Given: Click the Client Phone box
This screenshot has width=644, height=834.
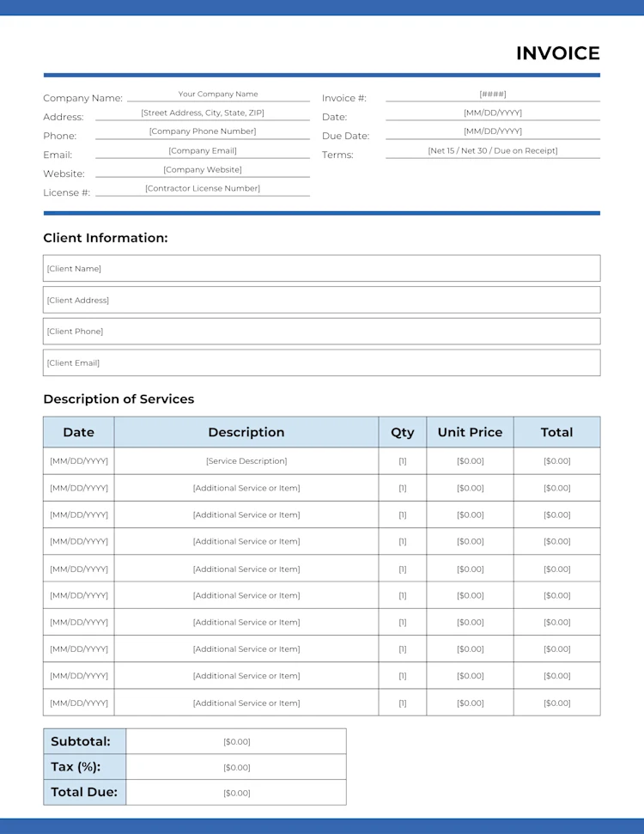Looking at the screenshot, I should (x=322, y=332).
